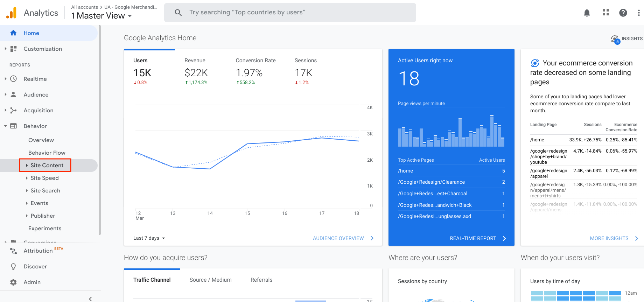Expand the Audience section arrow
The image size is (644, 302).
click(5, 94)
